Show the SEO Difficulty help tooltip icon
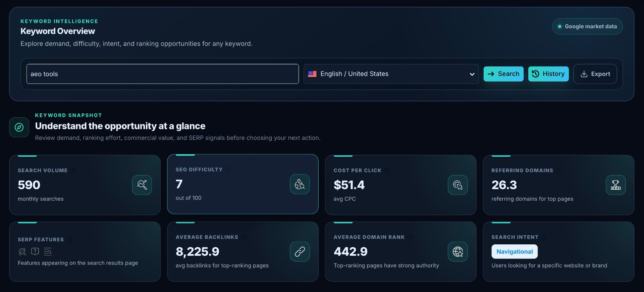Viewport: 644px width, 292px height. pyautogui.click(x=228, y=170)
